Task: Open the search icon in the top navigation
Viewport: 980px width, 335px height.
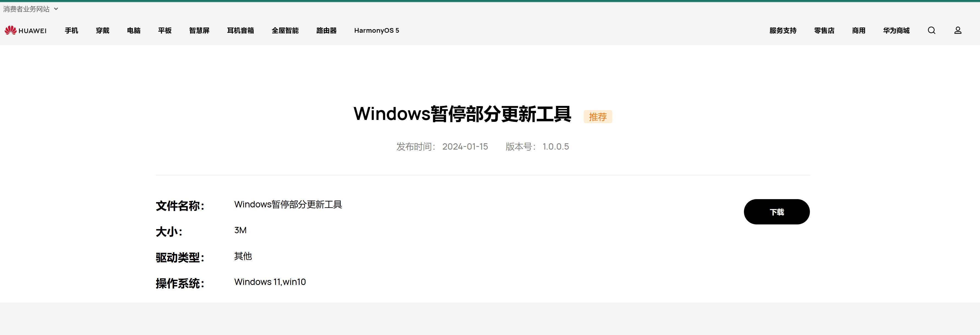Action: (932, 31)
